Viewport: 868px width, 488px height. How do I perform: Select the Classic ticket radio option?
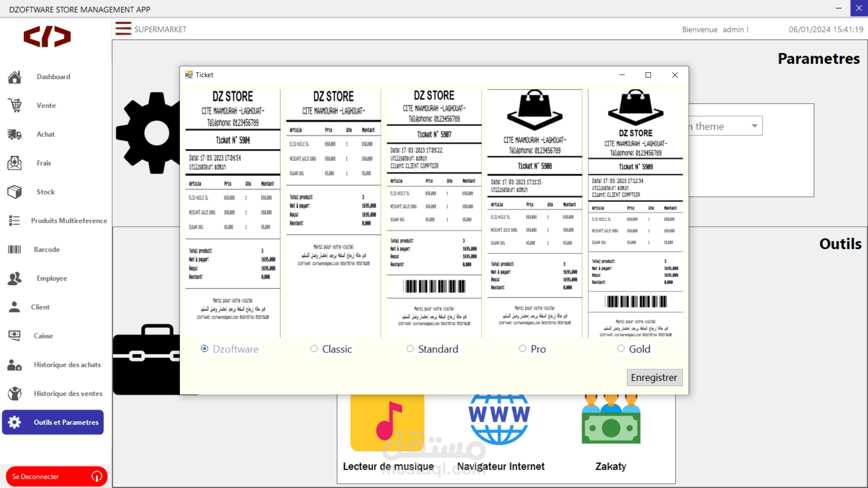314,349
